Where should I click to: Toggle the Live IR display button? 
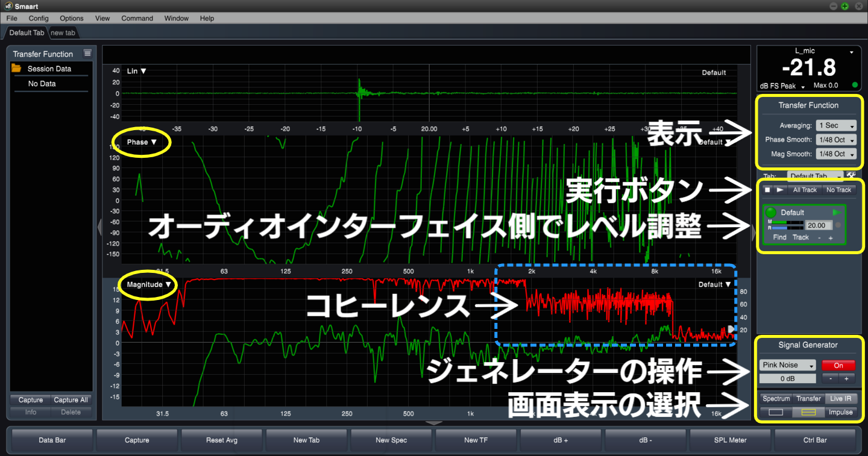(x=840, y=399)
